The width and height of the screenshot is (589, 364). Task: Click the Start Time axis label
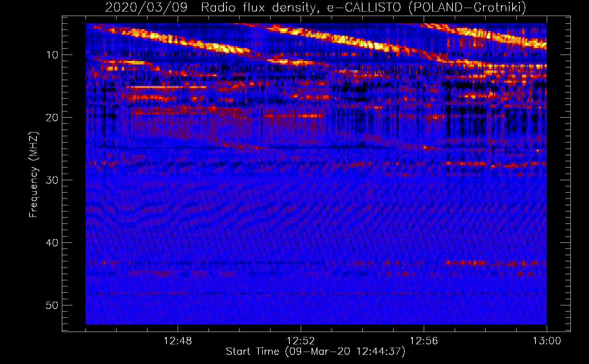(316, 352)
